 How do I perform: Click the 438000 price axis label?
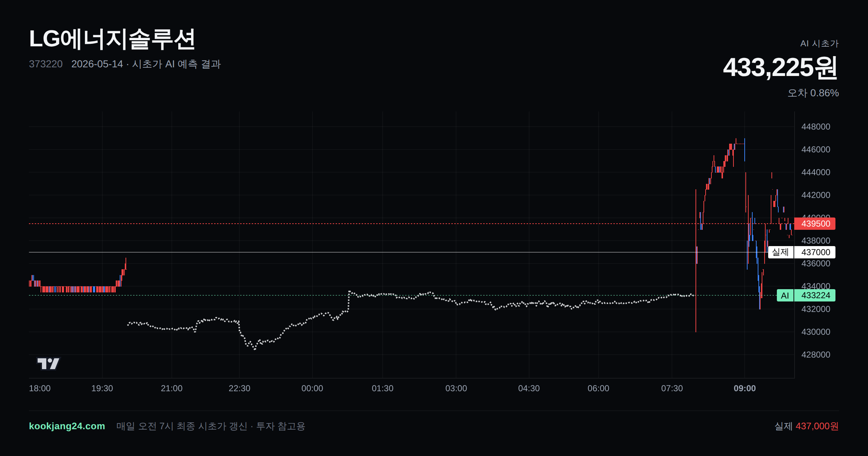[x=816, y=241]
